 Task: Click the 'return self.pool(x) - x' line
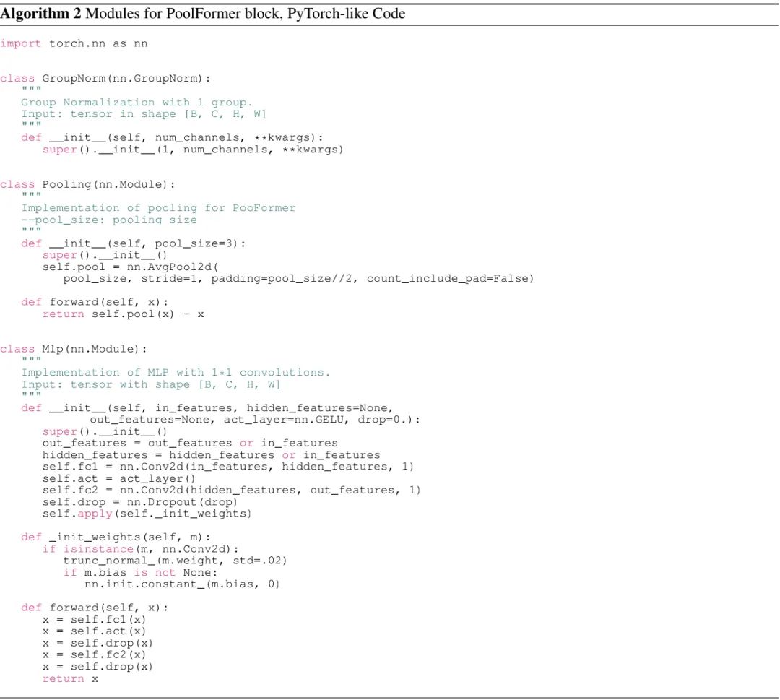[123, 314]
